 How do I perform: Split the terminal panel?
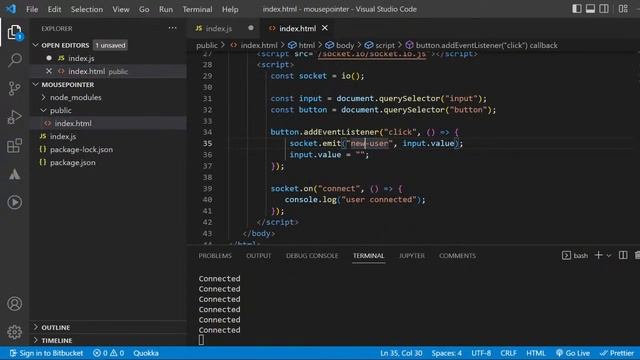pyautogui.click(x=623, y=256)
